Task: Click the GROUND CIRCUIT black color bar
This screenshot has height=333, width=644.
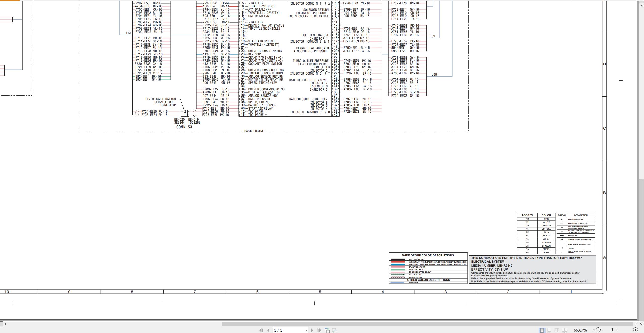Action: point(397,259)
